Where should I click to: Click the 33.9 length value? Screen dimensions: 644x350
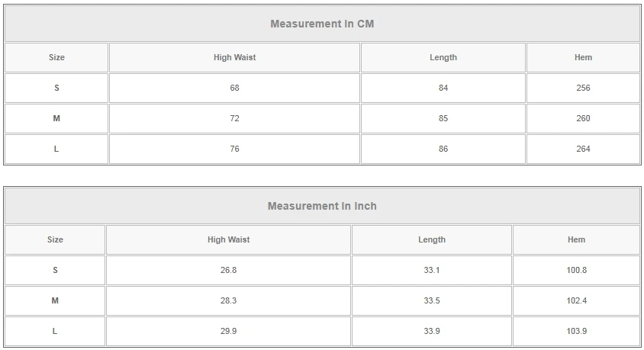tap(432, 331)
